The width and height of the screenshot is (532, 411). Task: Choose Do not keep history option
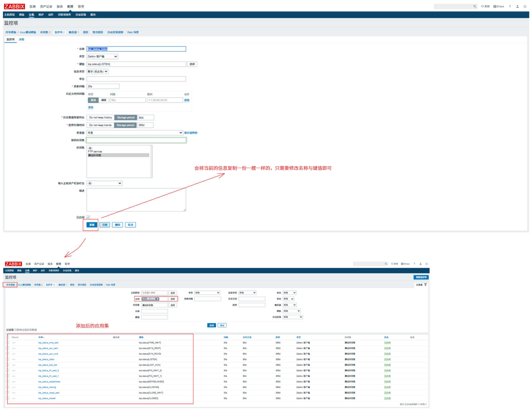[x=101, y=117]
